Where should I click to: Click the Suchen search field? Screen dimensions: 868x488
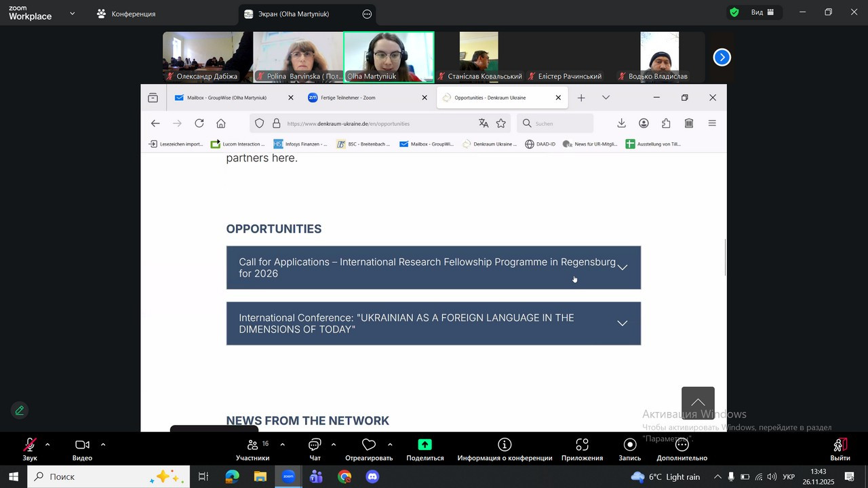[555, 123]
